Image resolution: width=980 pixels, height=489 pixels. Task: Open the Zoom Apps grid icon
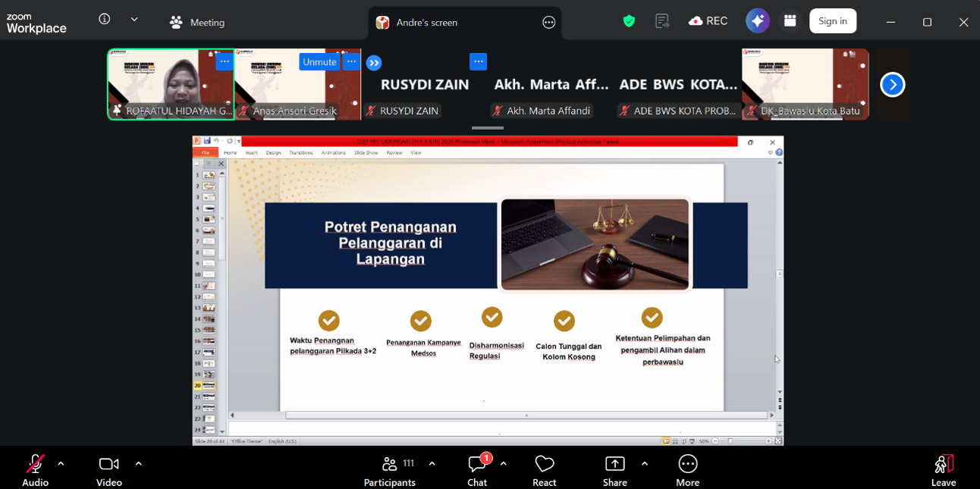(790, 21)
